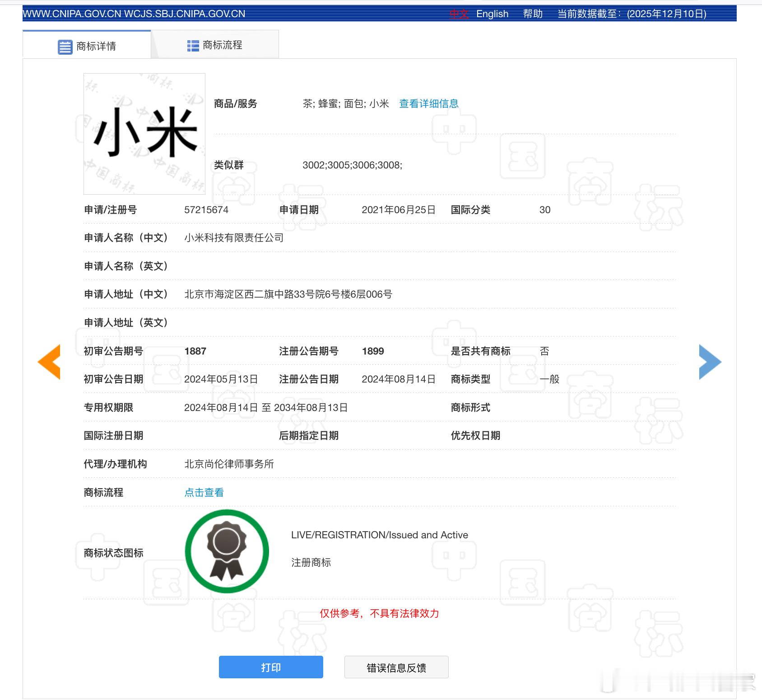Click the 打印 print button
Screen dimensions: 762x700
point(271,667)
